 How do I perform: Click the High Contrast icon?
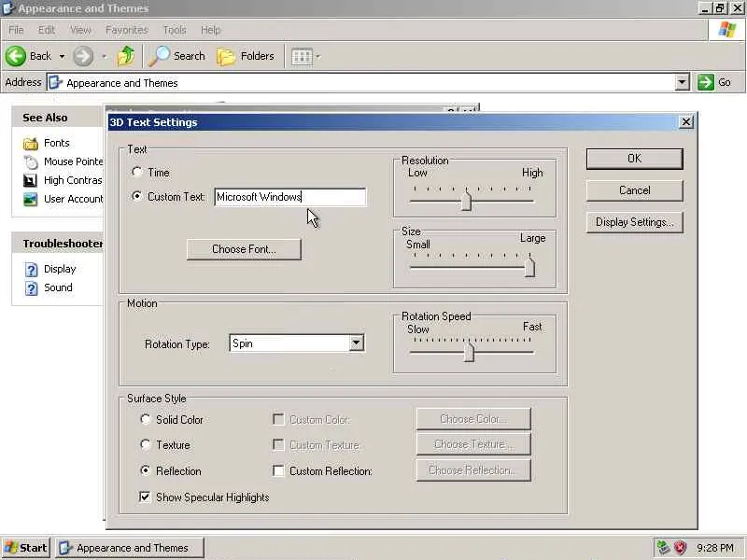coord(30,180)
